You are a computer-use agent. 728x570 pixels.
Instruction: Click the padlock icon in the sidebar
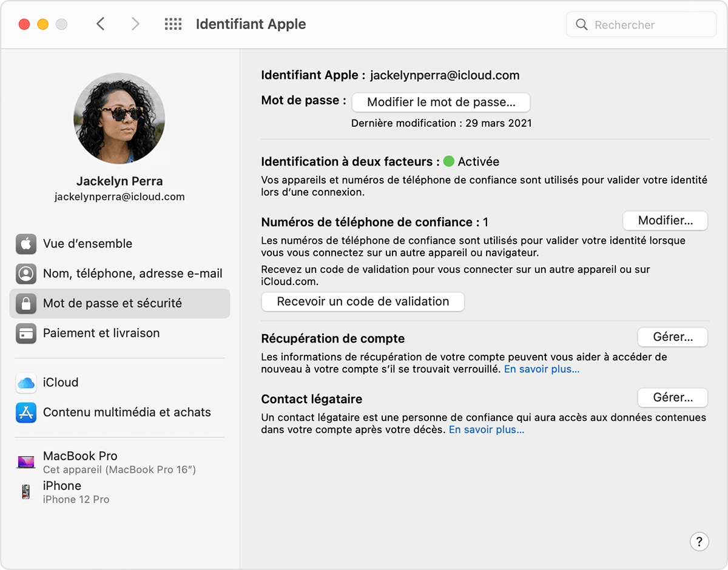[x=26, y=303]
